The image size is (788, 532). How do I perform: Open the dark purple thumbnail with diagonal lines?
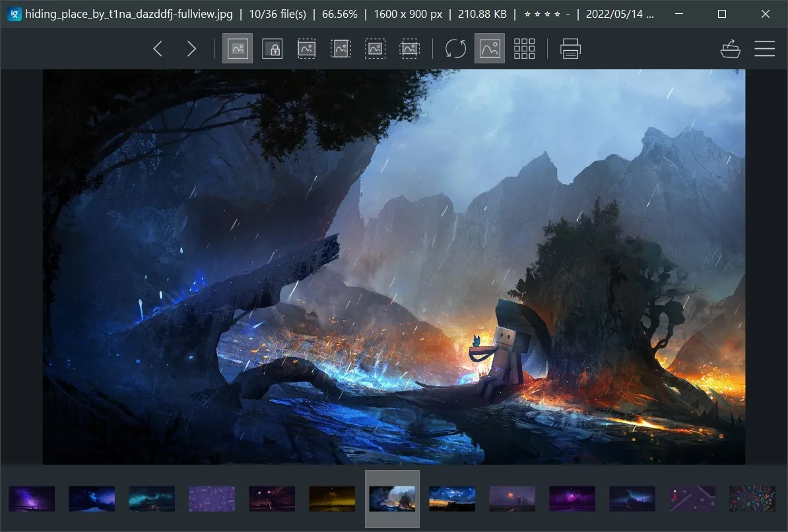[x=692, y=498]
